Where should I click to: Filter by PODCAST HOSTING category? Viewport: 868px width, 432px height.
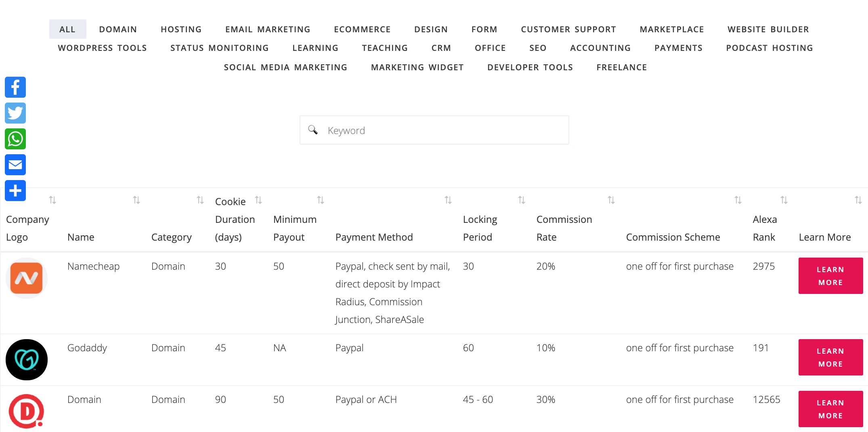769,48
